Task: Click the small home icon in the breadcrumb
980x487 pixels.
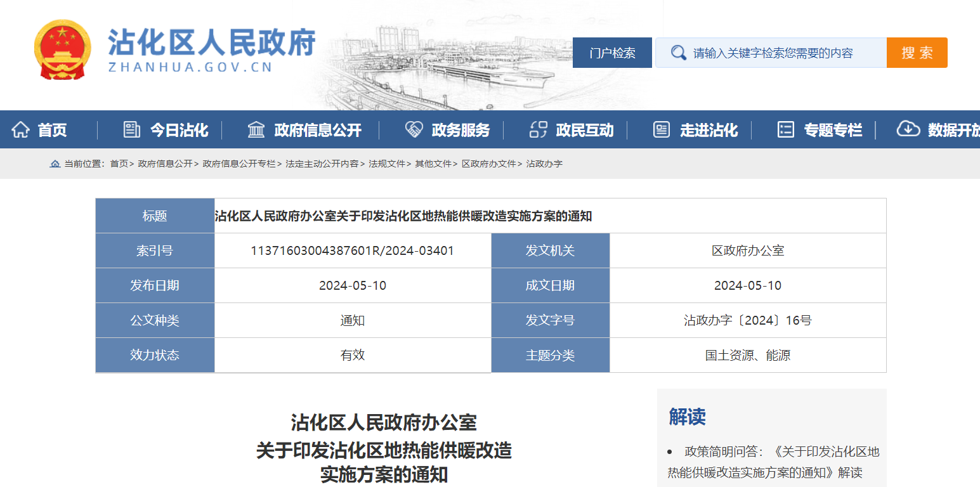Action: click(x=54, y=164)
